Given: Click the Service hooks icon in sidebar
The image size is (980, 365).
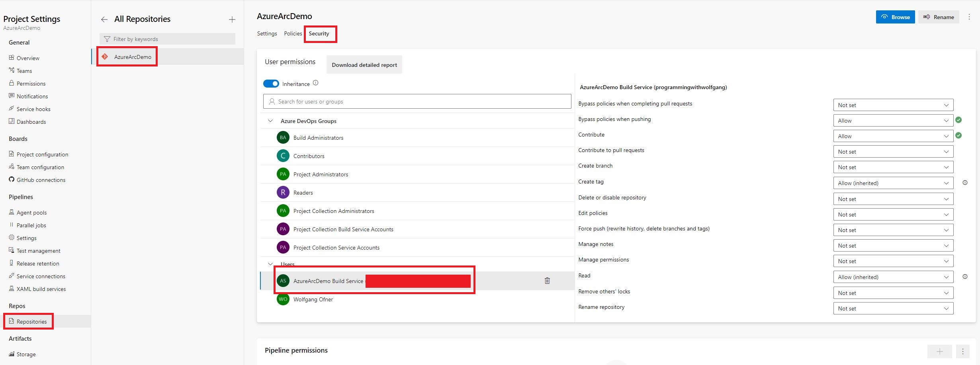Looking at the screenshot, I should click(x=11, y=109).
